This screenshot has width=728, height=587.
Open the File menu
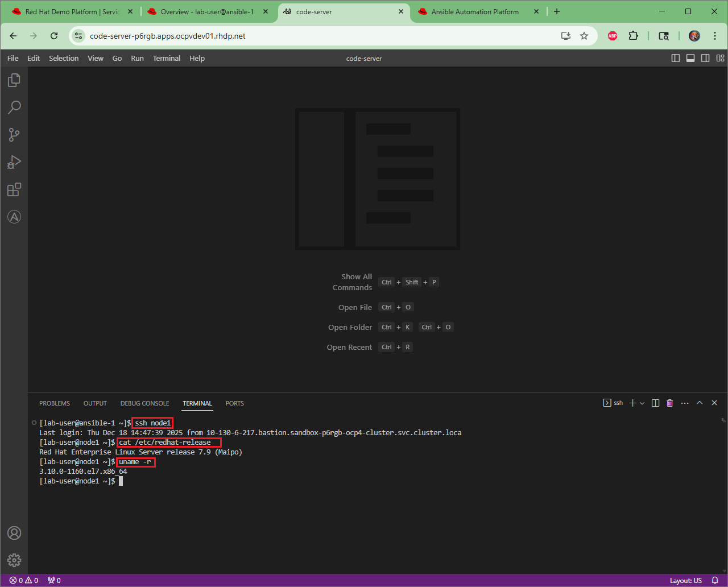point(13,58)
